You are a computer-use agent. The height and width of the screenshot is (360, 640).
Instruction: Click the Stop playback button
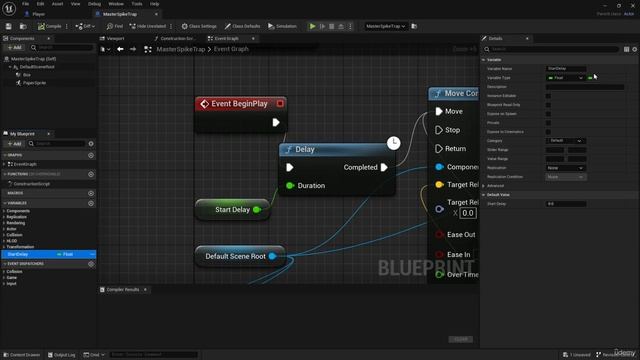(x=331, y=27)
